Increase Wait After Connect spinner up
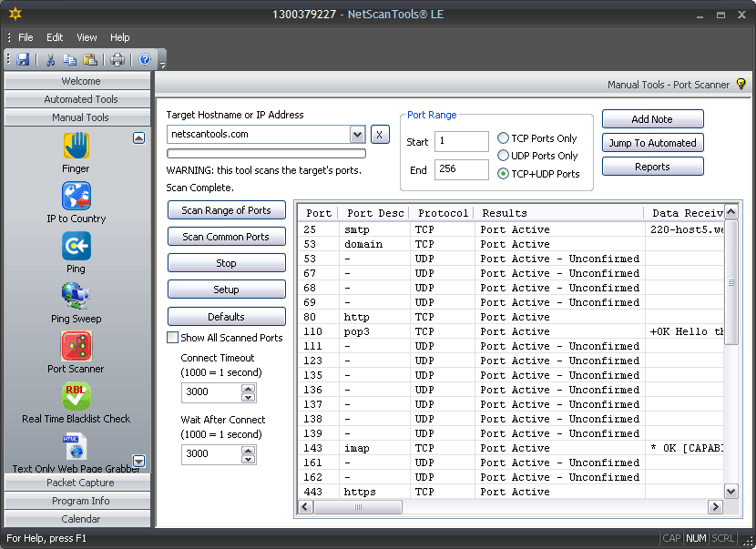The image size is (756, 549). click(x=249, y=450)
